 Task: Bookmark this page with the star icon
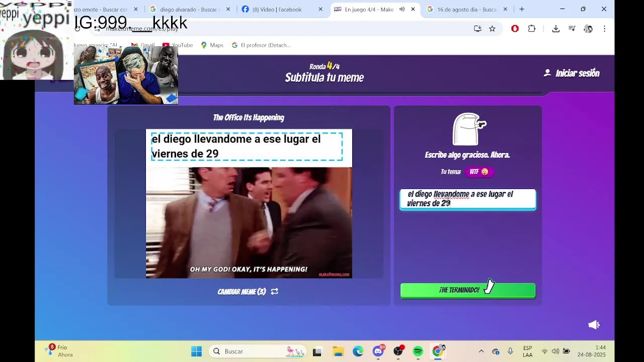492,29
